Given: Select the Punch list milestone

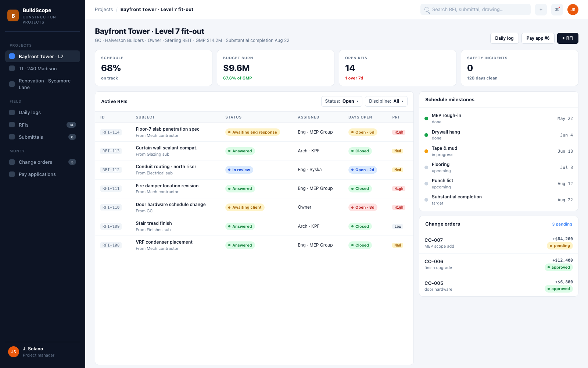Looking at the screenshot, I should pyautogui.click(x=499, y=184).
